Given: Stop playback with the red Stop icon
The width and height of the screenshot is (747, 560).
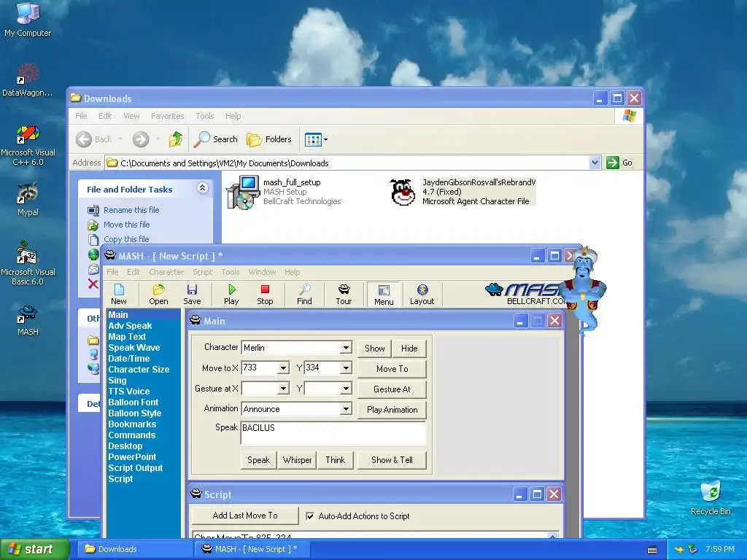Looking at the screenshot, I should pyautogui.click(x=265, y=294).
